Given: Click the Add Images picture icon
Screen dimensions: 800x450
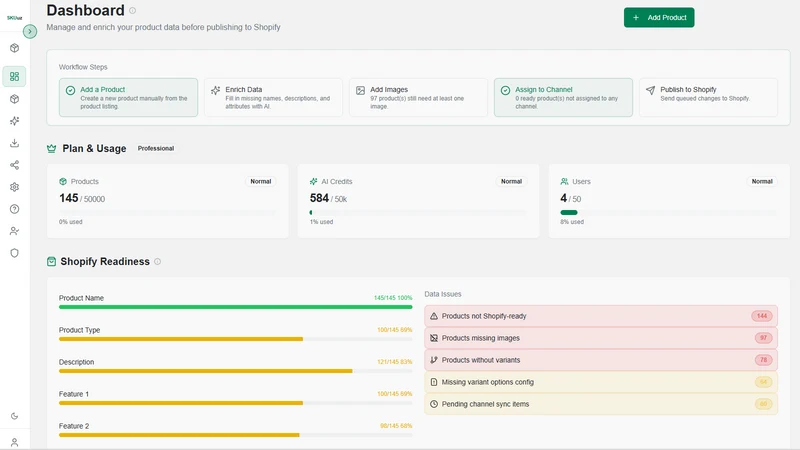Looking at the screenshot, I should click(x=360, y=90).
